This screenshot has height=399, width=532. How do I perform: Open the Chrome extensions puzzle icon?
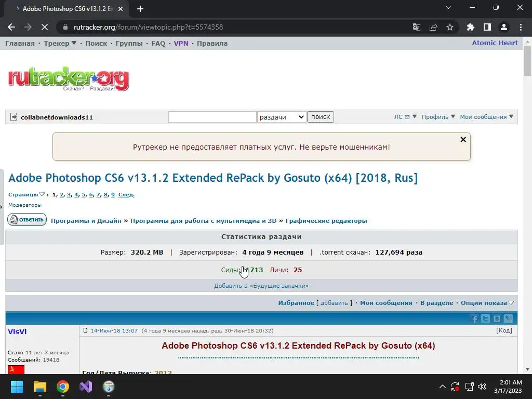click(471, 27)
